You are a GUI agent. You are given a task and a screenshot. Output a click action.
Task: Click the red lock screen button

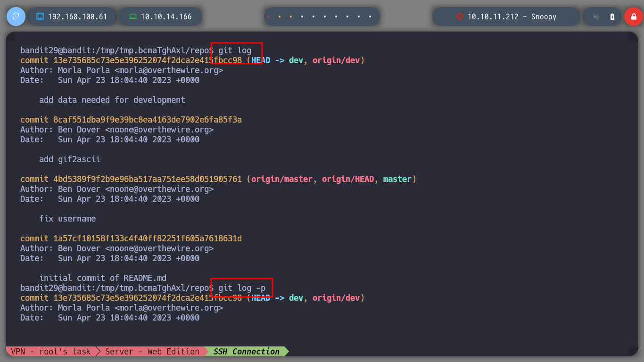coord(633,16)
